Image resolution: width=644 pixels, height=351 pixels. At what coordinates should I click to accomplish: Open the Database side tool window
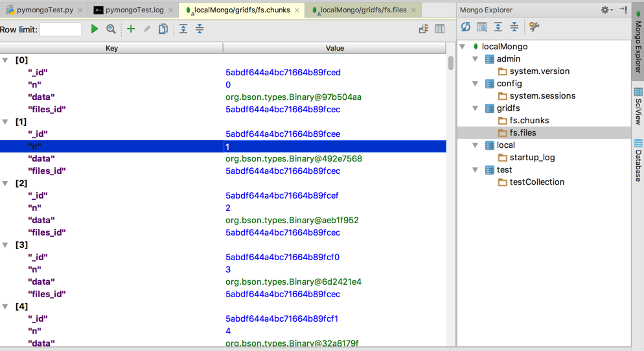pos(638,160)
